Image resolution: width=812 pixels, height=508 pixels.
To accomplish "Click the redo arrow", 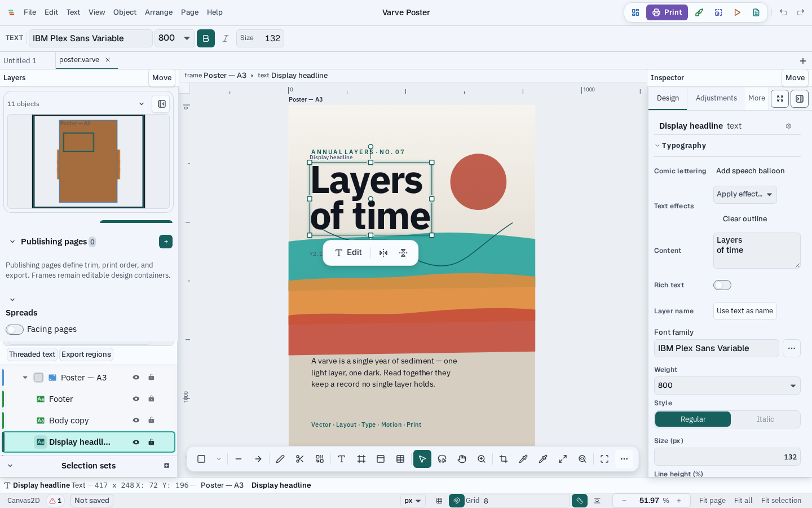I will point(801,12).
